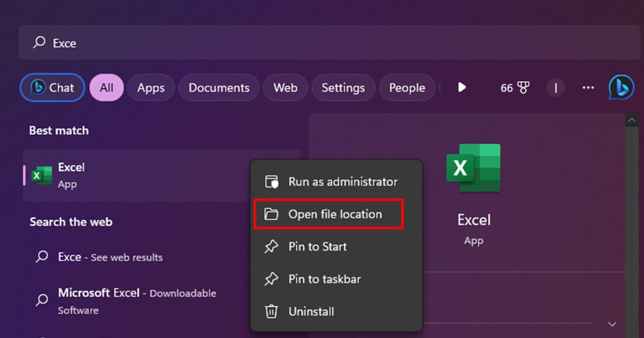This screenshot has width=644, height=338.
Task: Open the user account icon
Action: pos(555,87)
